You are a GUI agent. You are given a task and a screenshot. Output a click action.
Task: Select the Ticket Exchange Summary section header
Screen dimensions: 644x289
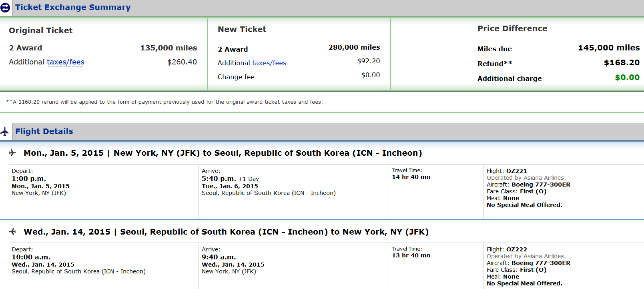pyautogui.click(x=73, y=8)
